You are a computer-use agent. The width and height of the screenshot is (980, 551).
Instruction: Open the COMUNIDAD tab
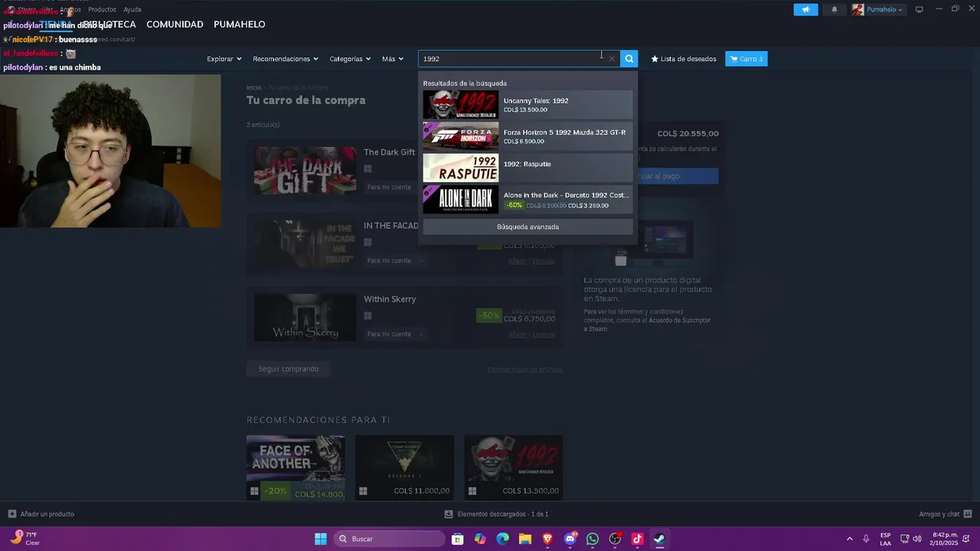[175, 24]
